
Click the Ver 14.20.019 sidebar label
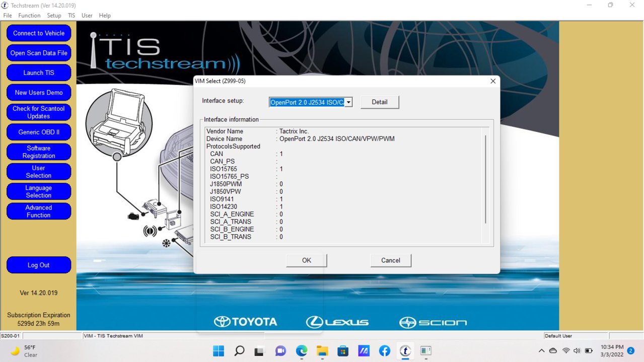point(39,293)
